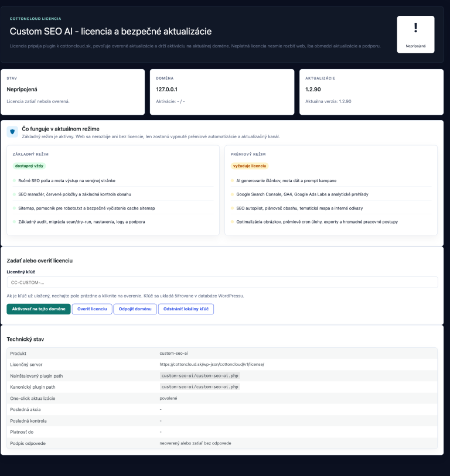The height and width of the screenshot is (476, 450).
Task: Click the 'PRÉMIOVÝ REŽIM' card label
Action: 248,154
